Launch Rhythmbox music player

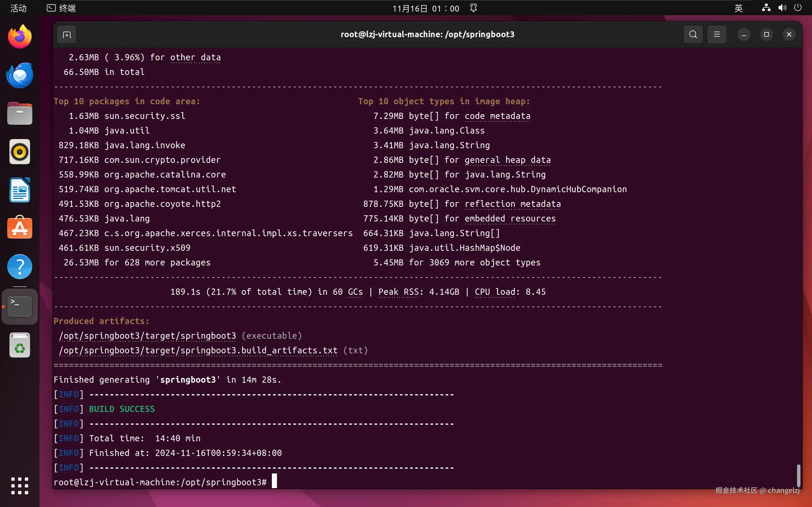pyautogui.click(x=20, y=152)
